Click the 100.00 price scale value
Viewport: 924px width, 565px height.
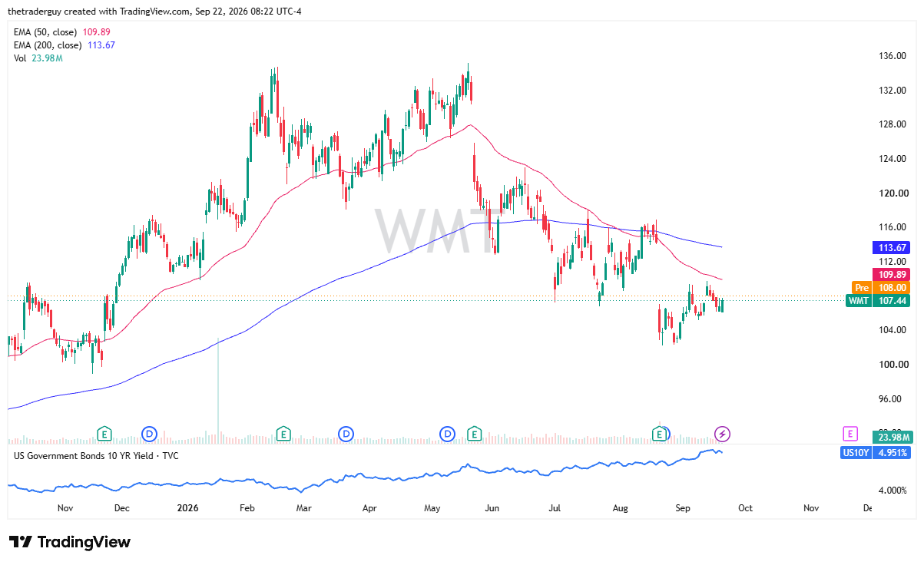pyautogui.click(x=893, y=365)
